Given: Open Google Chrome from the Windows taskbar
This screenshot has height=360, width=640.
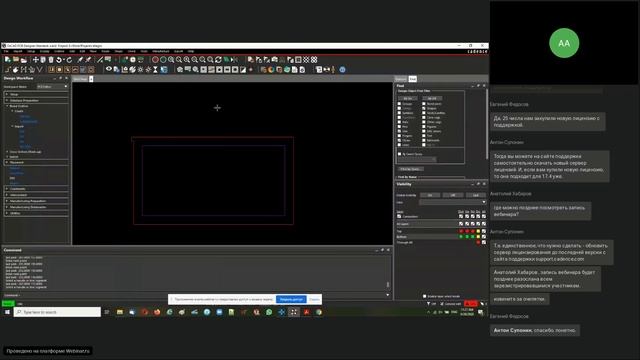Looking at the screenshot, I should 319,312.
